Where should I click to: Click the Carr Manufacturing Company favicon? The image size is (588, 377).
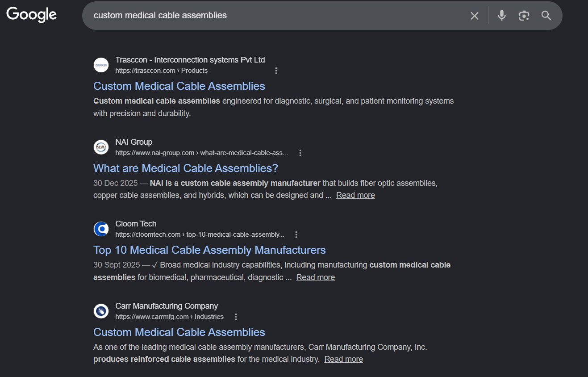click(x=101, y=311)
